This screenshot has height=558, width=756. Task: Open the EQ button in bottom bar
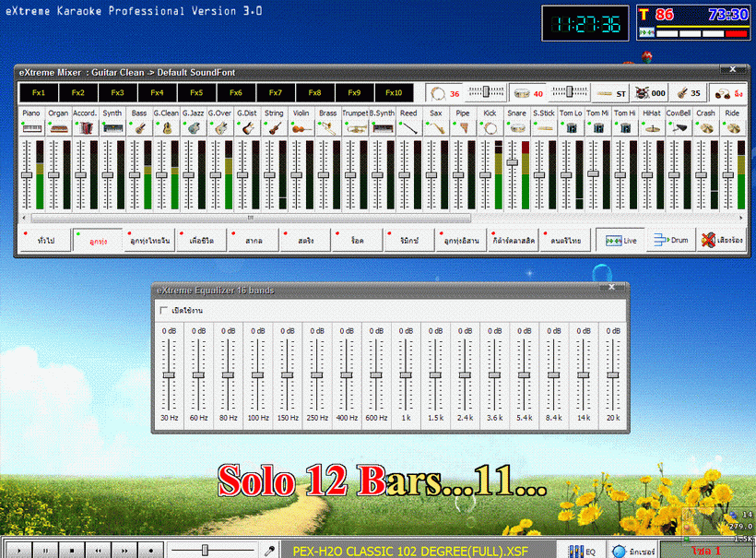pos(582,551)
